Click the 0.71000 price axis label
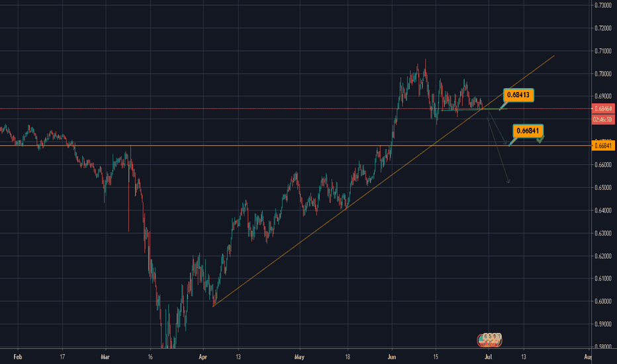 603,51
